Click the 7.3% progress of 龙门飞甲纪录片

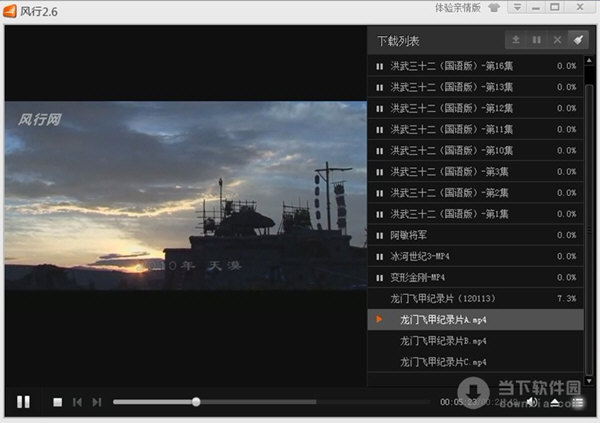[567, 298]
